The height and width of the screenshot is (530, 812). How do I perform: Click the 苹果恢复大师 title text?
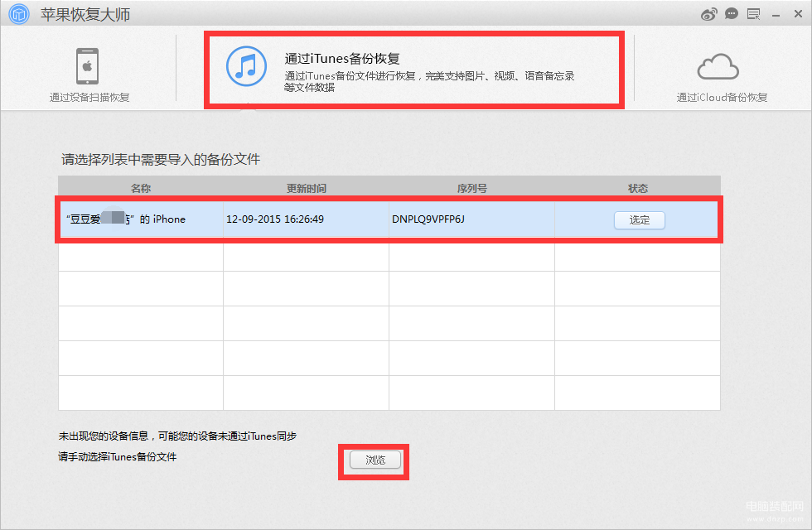click(x=85, y=15)
